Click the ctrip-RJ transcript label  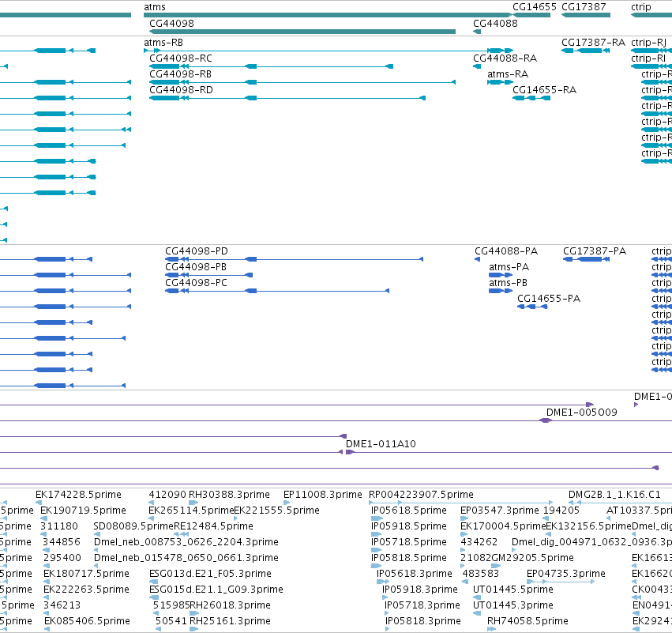pyautogui.click(x=648, y=43)
